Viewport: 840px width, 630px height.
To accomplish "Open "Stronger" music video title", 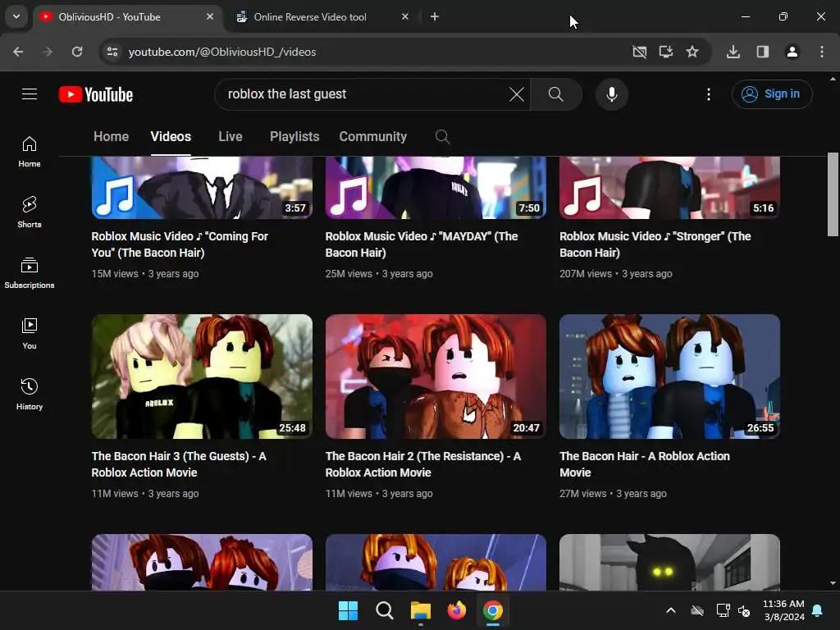I will [655, 244].
